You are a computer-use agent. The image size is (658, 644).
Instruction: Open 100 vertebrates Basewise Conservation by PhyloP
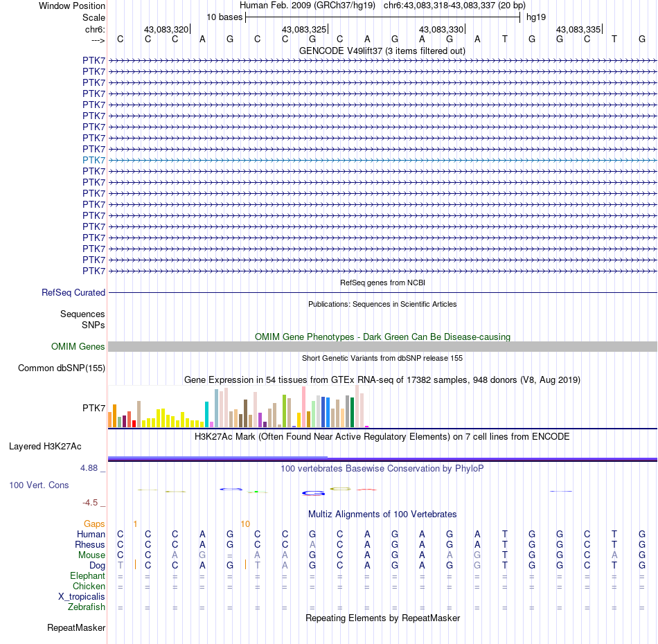click(382, 469)
